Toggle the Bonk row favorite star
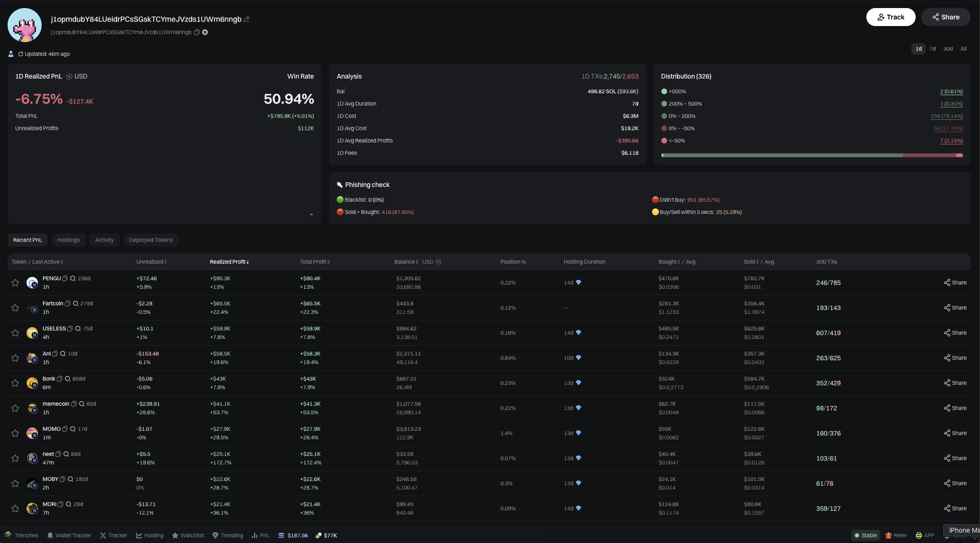980x543 pixels. 15,383
